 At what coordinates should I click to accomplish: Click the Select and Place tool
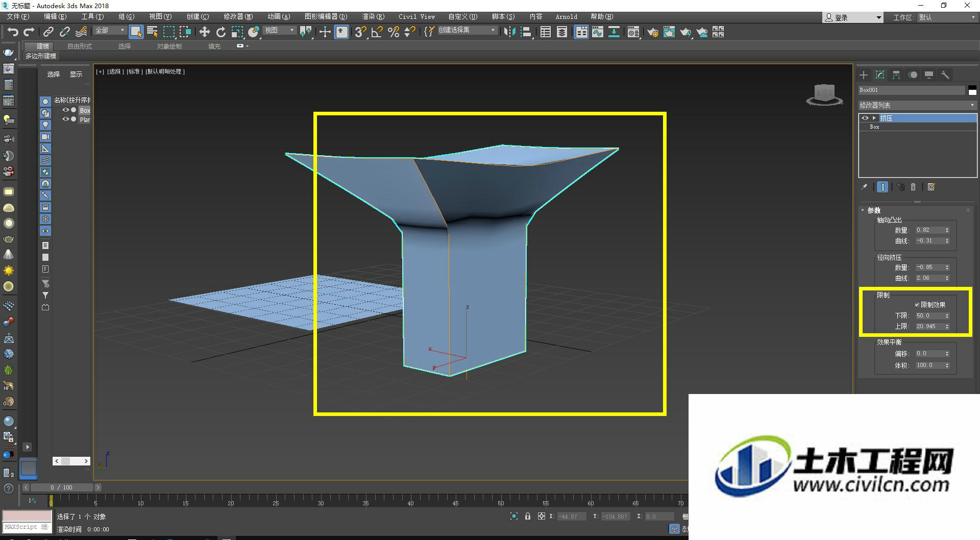(x=254, y=32)
